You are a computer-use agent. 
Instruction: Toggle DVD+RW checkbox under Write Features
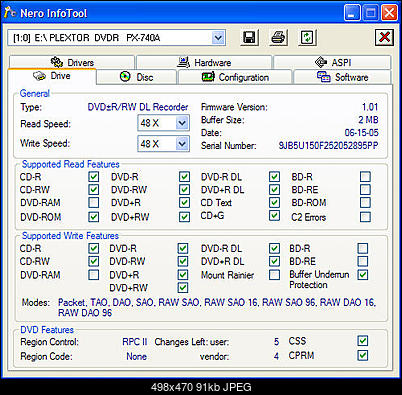(183, 288)
